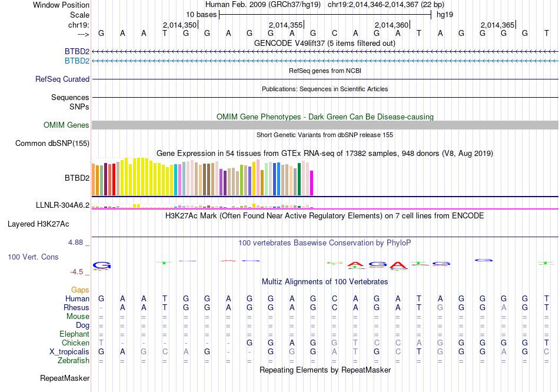Select the chr19: ruler label
Image resolution: width=559 pixels, height=392 pixels.
[79, 25]
